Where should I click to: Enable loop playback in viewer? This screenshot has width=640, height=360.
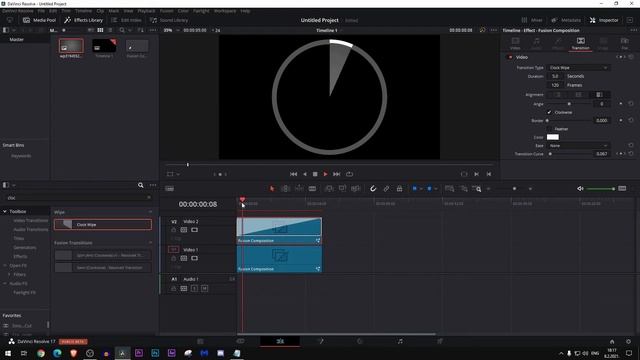(349, 174)
